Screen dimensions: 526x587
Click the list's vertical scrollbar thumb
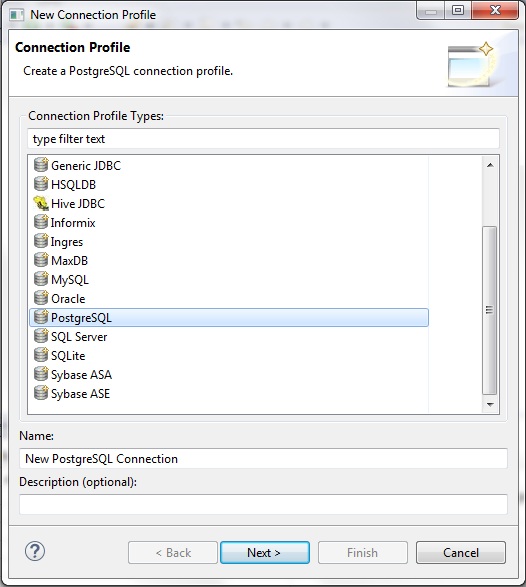coord(490,310)
